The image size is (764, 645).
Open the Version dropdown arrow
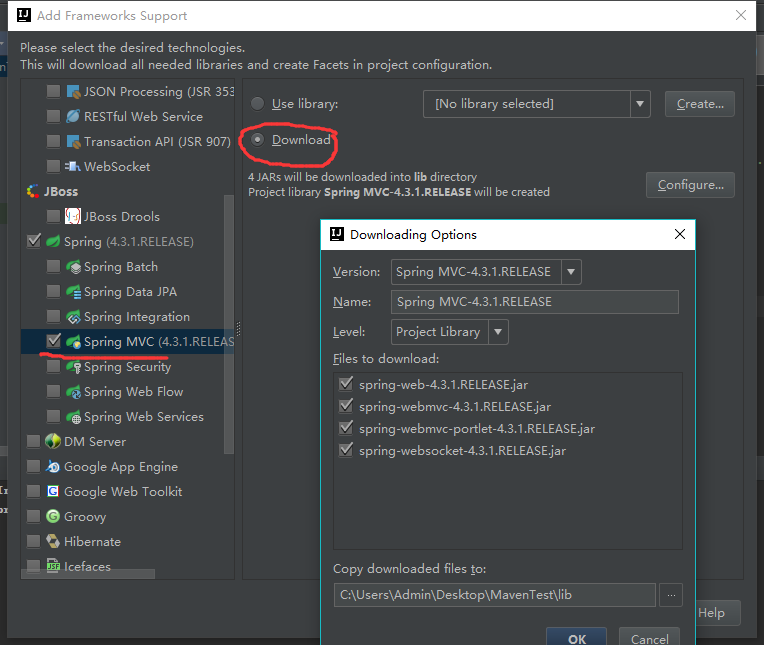pos(571,272)
